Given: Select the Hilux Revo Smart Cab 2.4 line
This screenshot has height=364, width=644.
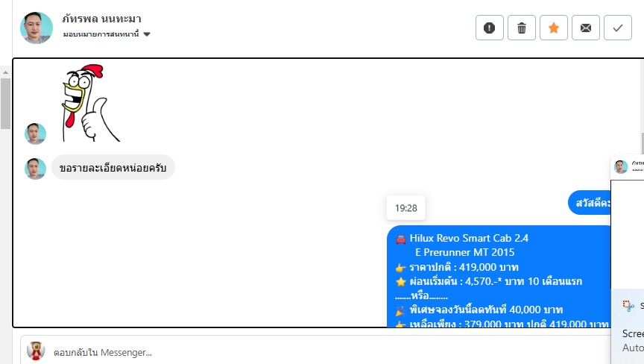Looking at the screenshot, I should pos(462,238).
